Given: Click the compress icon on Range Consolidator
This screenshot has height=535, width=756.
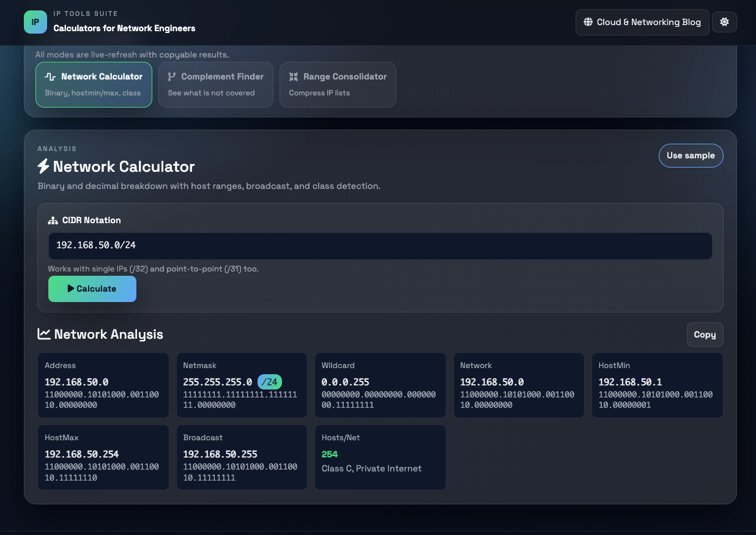Looking at the screenshot, I should [x=294, y=77].
